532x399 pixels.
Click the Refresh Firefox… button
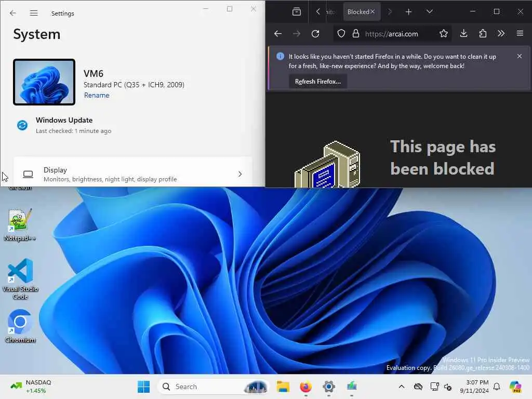coord(318,82)
